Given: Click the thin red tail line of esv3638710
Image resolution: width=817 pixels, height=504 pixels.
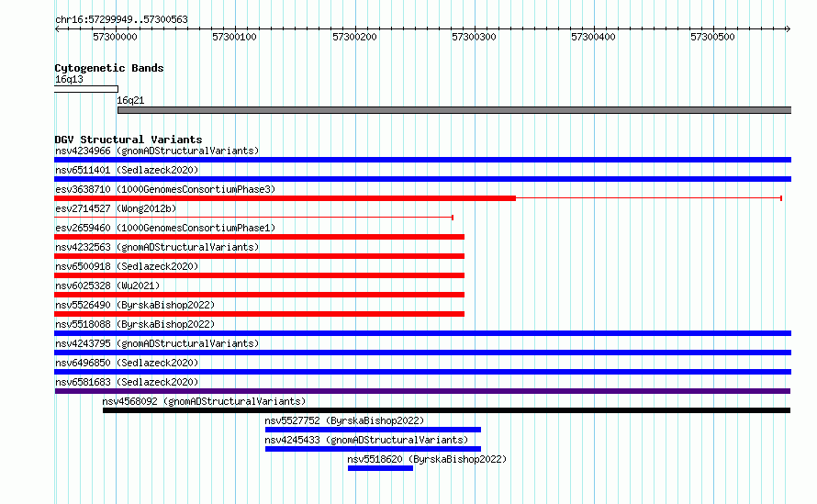Looking at the screenshot, I should click(649, 198).
